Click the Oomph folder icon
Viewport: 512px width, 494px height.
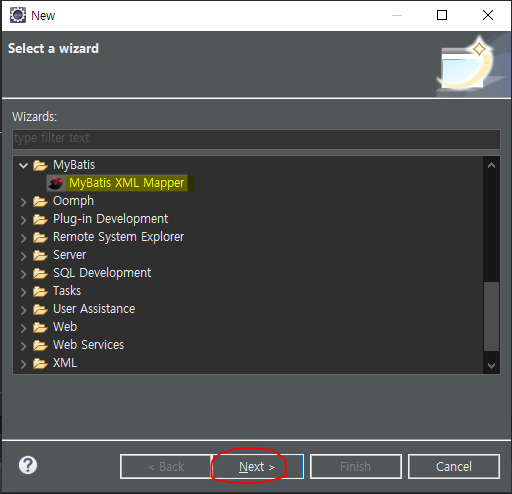click(40, 201)
